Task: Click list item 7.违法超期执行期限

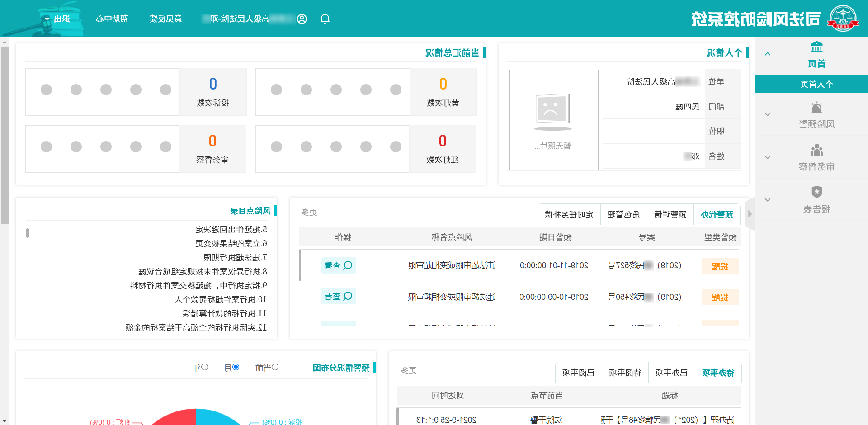Action: 235,257
